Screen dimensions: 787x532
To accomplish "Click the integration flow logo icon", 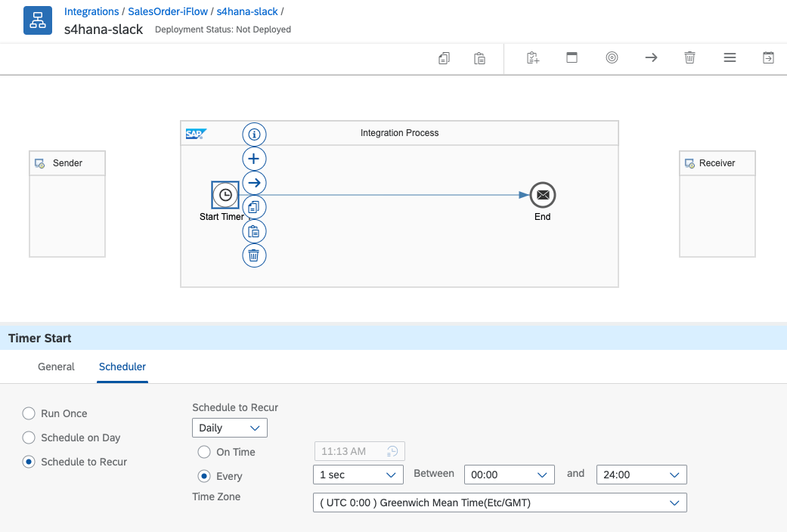I will [x=38, y=20].
